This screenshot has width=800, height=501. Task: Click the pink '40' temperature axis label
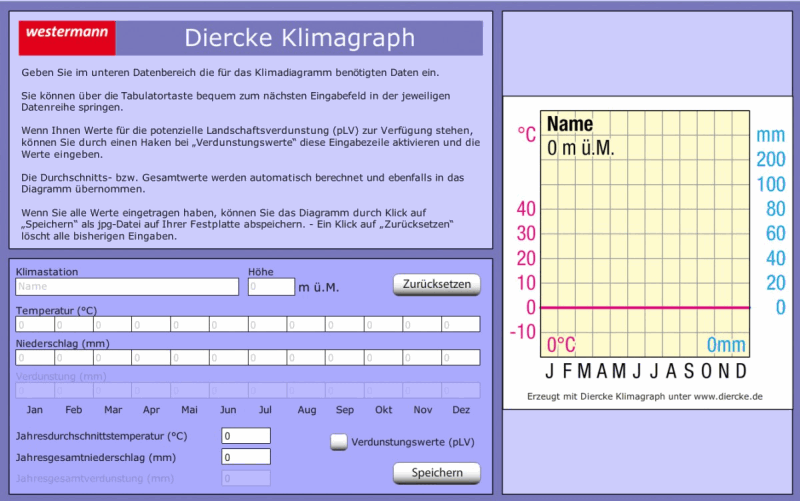pyautogui.click(x=526, y=209)
